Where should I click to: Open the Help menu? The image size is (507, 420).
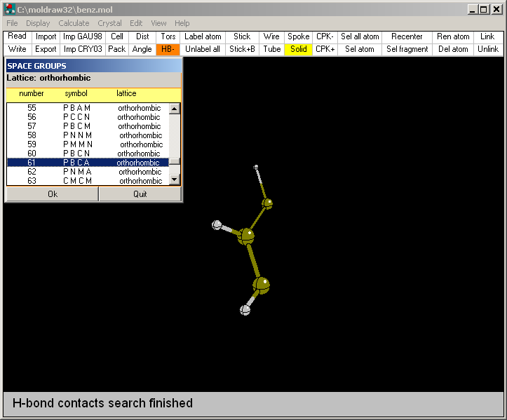tap(182, 23)
